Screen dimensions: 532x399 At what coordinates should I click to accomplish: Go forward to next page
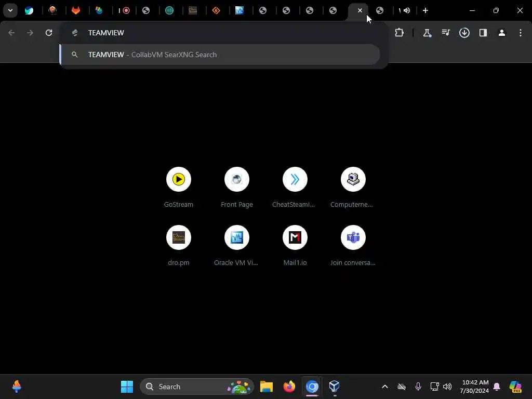coord(30,33)
